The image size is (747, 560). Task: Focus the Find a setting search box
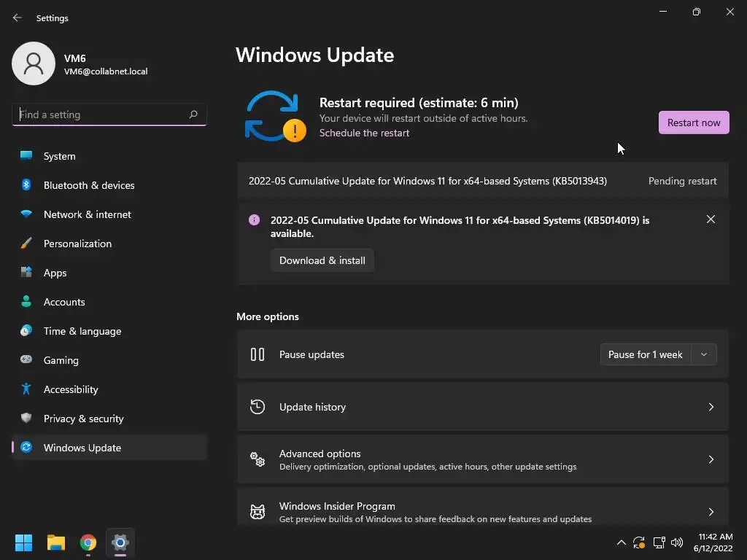(x=101, y=114)
